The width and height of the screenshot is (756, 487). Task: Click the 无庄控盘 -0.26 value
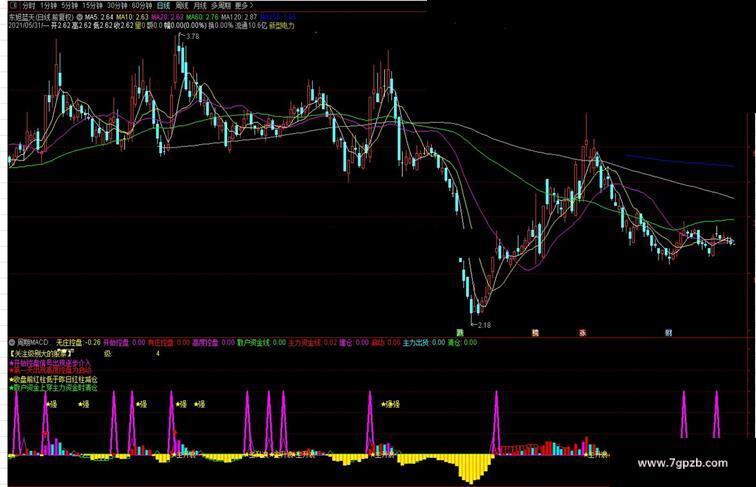pyautogui.click(x=78, y=342)
